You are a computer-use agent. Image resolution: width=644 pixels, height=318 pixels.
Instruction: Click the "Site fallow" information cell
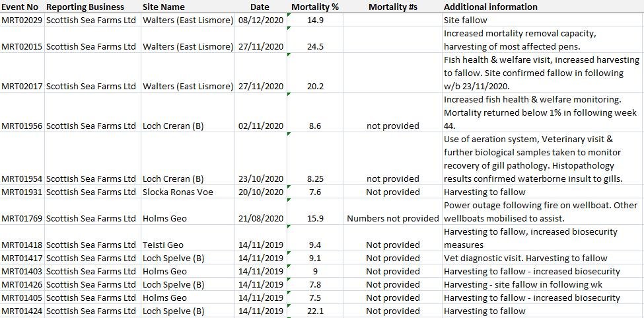[466, 20]
